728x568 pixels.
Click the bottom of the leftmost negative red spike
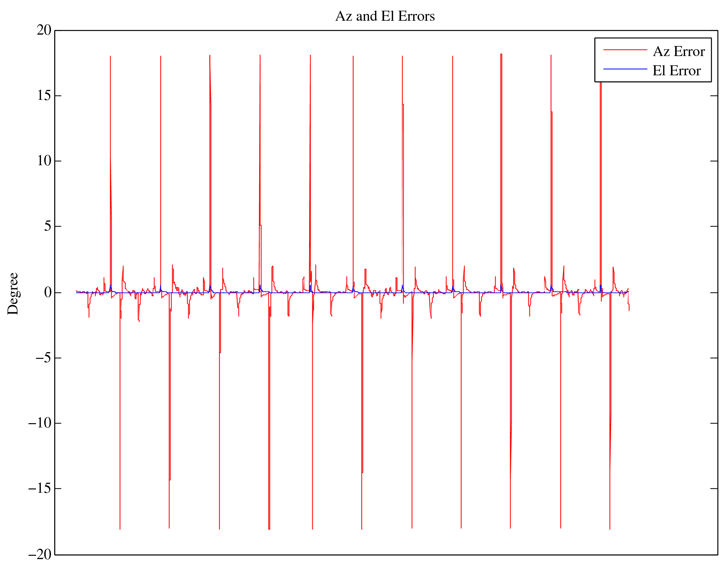(120, 529)
